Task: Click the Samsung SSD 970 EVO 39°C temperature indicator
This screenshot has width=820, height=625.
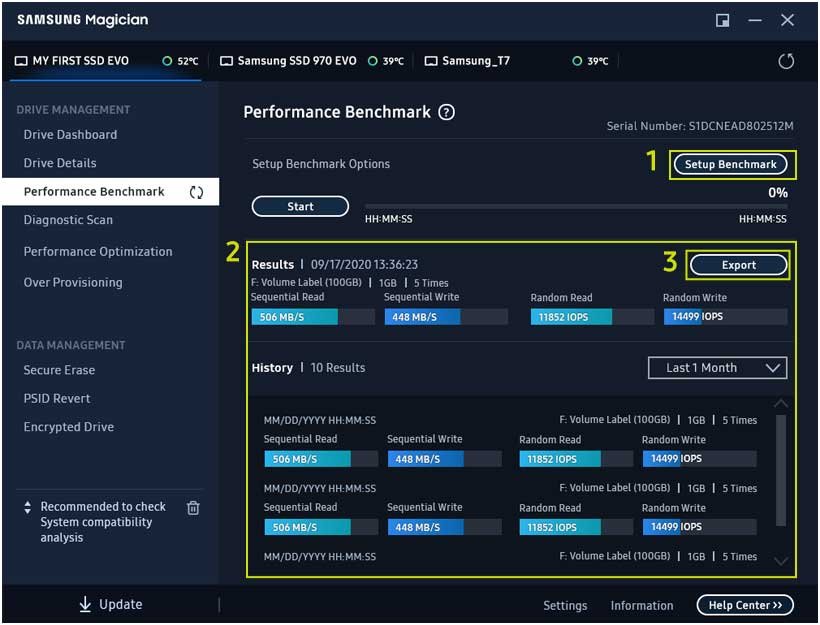Action: click(x=386, y=61)
